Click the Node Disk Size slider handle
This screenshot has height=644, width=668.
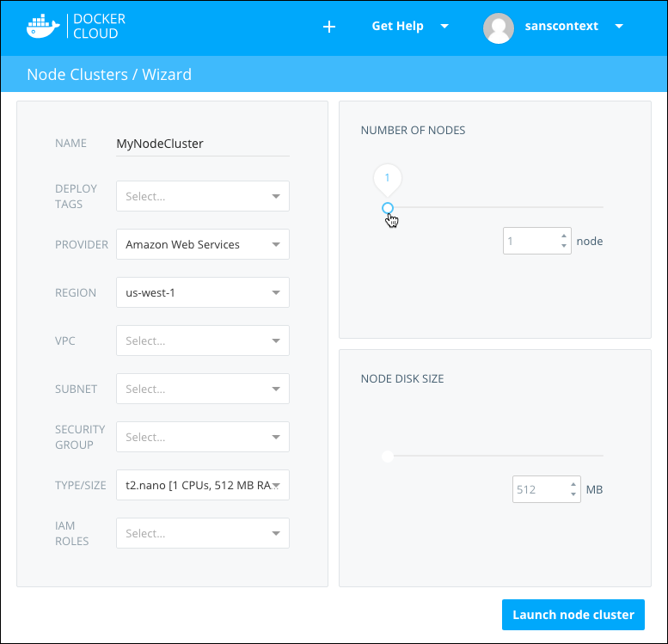388,457
